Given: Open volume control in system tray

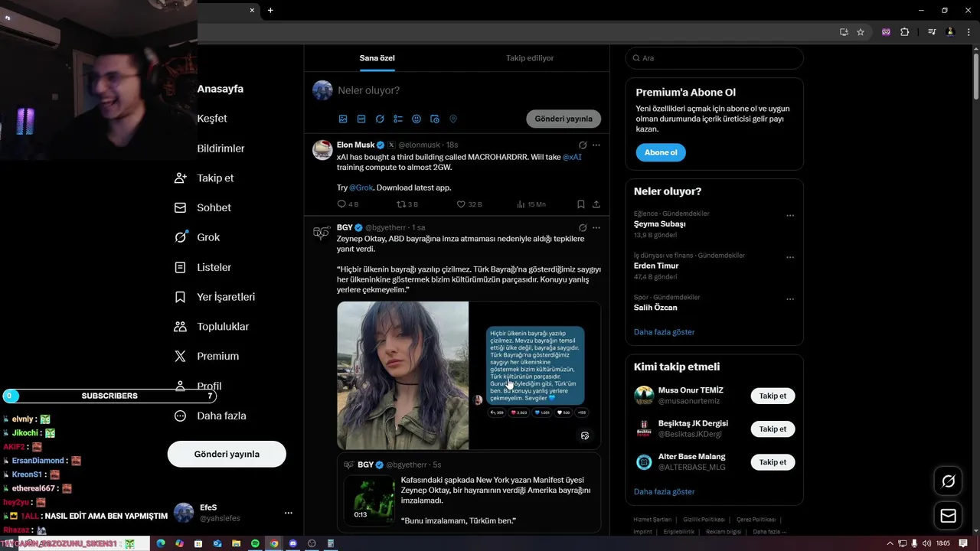Looking at the screenshot, I should (x=926, y=543).
